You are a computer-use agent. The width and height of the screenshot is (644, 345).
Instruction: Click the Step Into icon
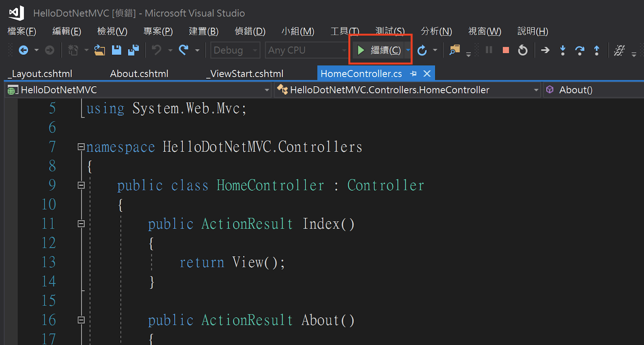(x=563, y=50)
